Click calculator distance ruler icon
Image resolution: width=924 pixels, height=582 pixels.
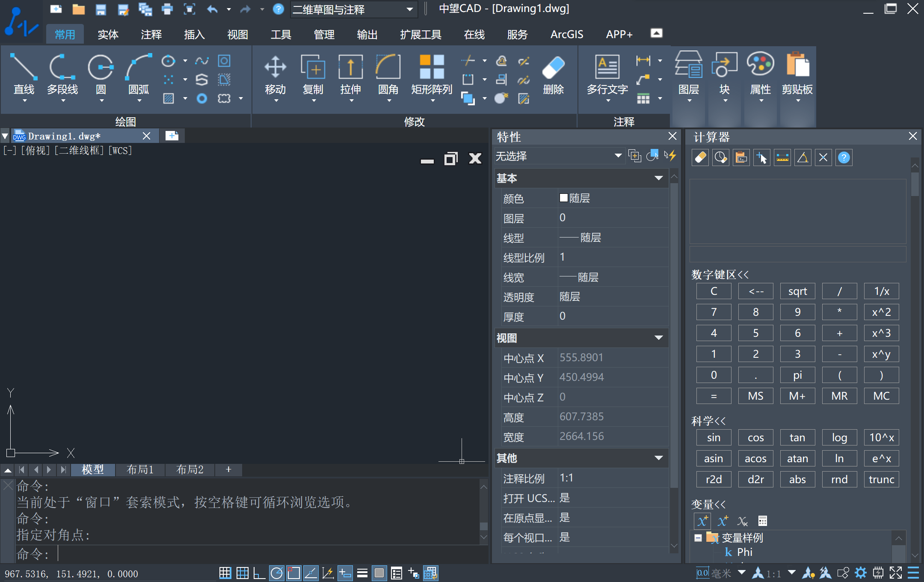(x=782, y=157)
